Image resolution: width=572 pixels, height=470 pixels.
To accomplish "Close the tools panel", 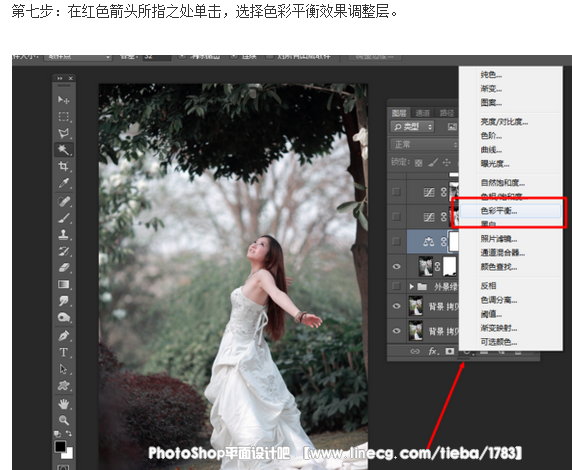I will pyautogui.click(x=70, y=78).
